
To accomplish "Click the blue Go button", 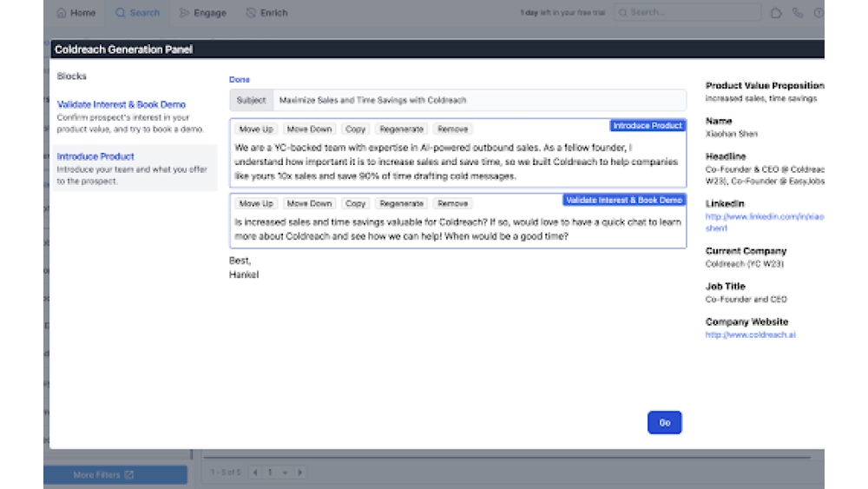I will 664,422.
